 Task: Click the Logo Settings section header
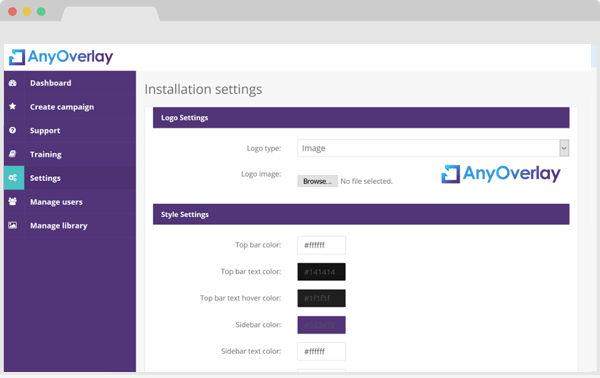coord(361,117)
